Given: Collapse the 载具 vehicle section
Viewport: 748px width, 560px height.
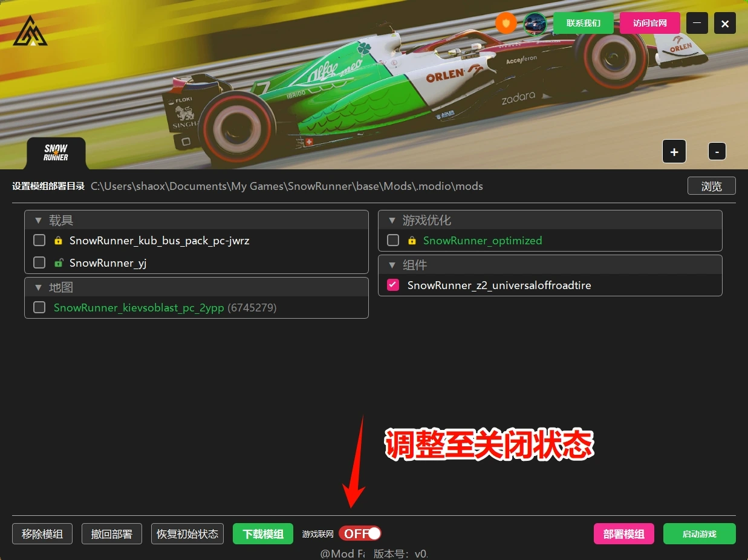Looking at the screenshot, I should point(38,220).
